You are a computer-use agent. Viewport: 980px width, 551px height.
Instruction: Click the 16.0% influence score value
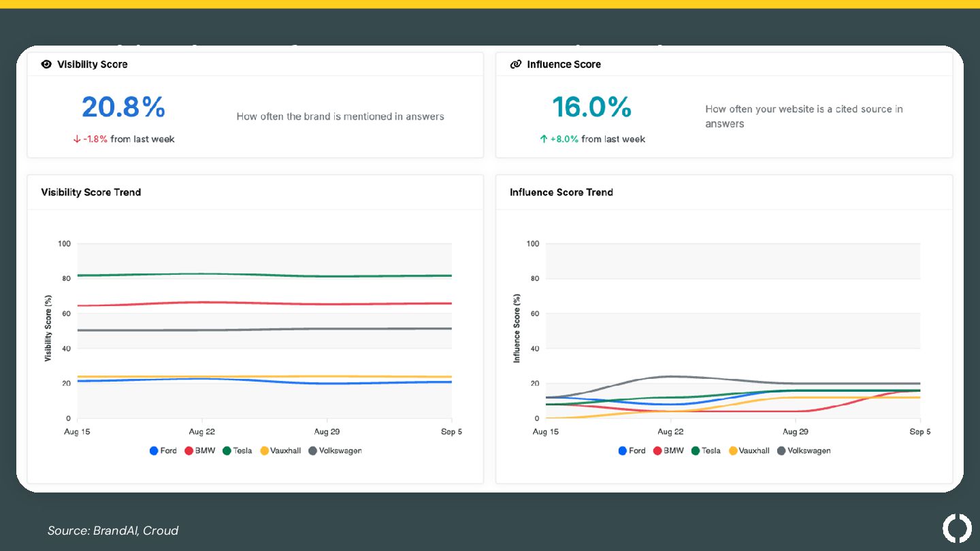(591, 107)
